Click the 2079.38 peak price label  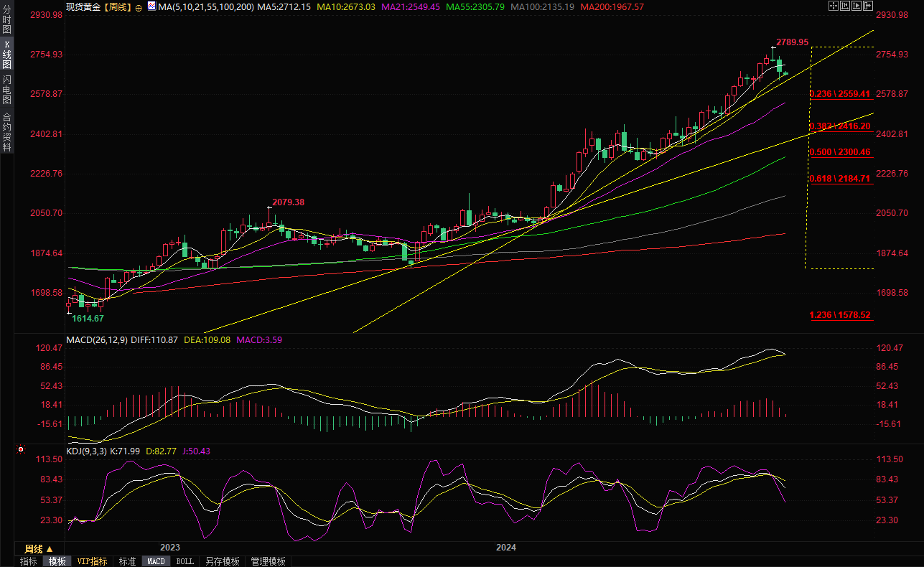click(288, 202)
